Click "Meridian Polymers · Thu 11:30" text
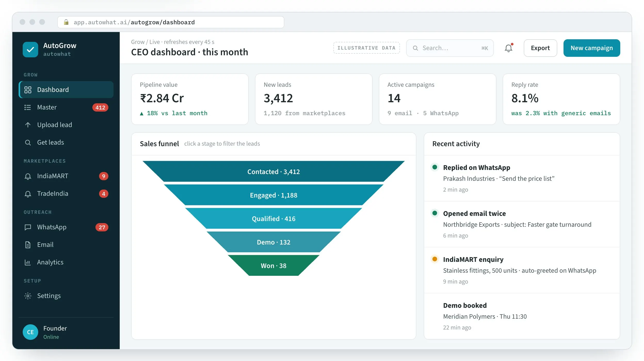Viewport: 644px width, 361px height. [x=485, y=317]
